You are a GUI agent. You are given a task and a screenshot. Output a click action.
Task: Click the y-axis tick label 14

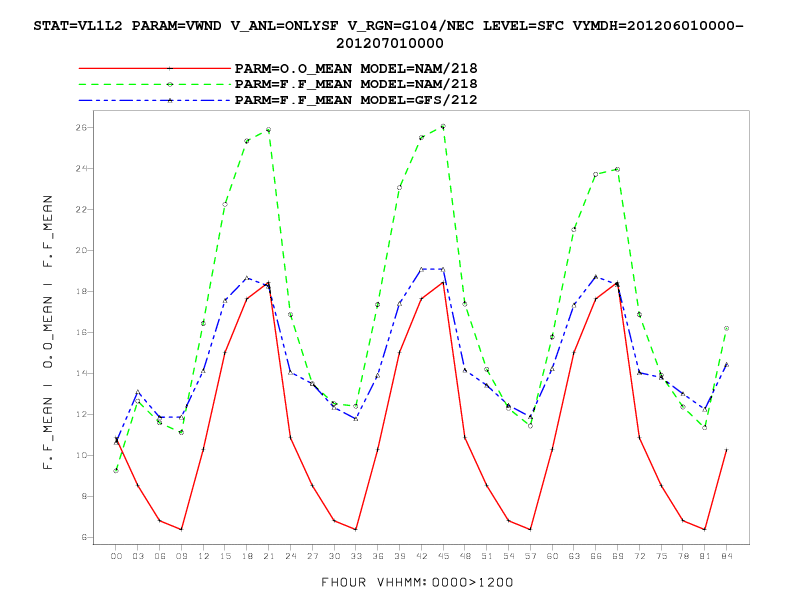[x=81, y=373]
